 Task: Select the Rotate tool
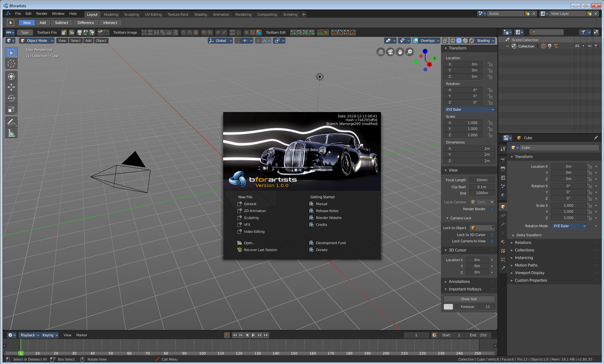coord(11,98)
